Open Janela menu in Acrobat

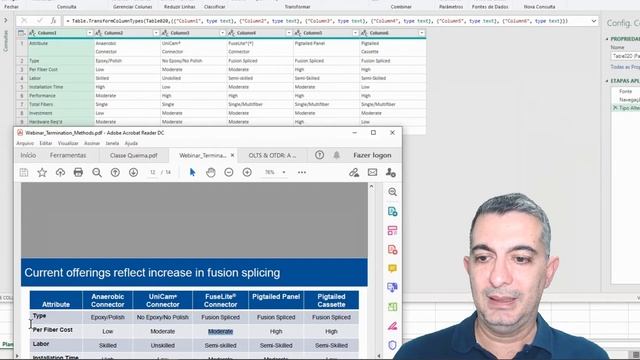tap(112, 143)
